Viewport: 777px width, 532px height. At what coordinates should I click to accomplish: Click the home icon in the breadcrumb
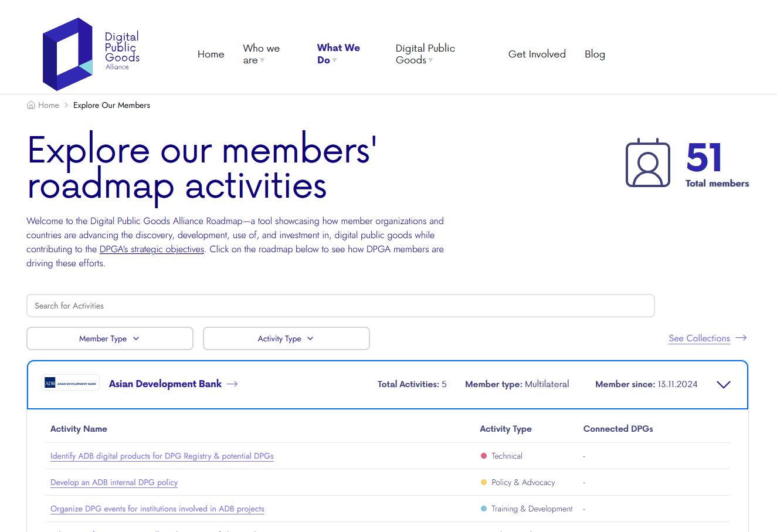click(x=31, y=105)
